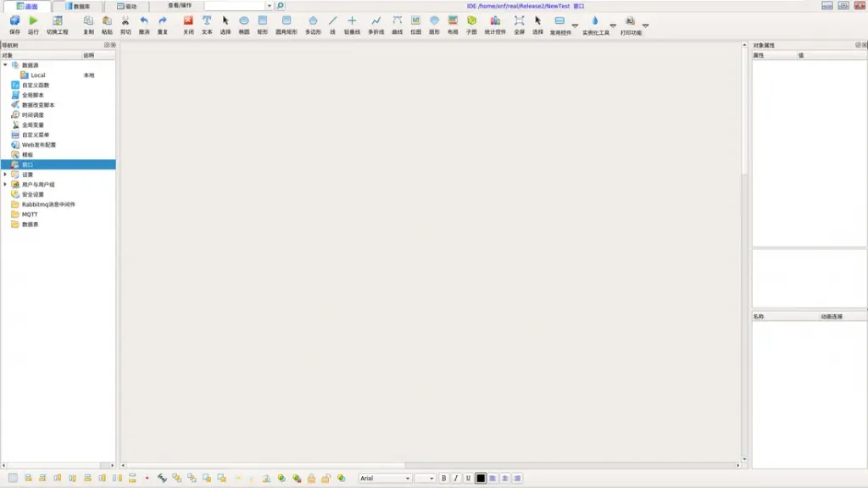The image size is (868, 488).
Task: Click the 查看/操作 search input field
Action: tap(236, 6)
